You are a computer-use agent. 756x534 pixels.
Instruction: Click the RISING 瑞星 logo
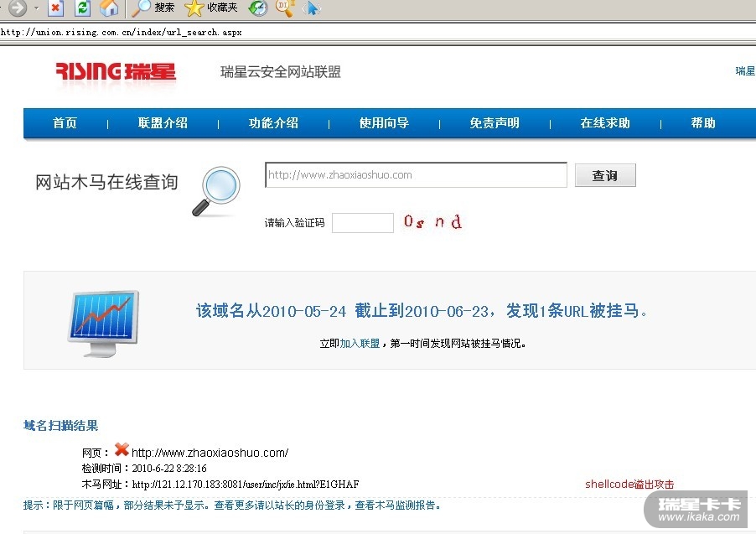(x=116, y=72)
